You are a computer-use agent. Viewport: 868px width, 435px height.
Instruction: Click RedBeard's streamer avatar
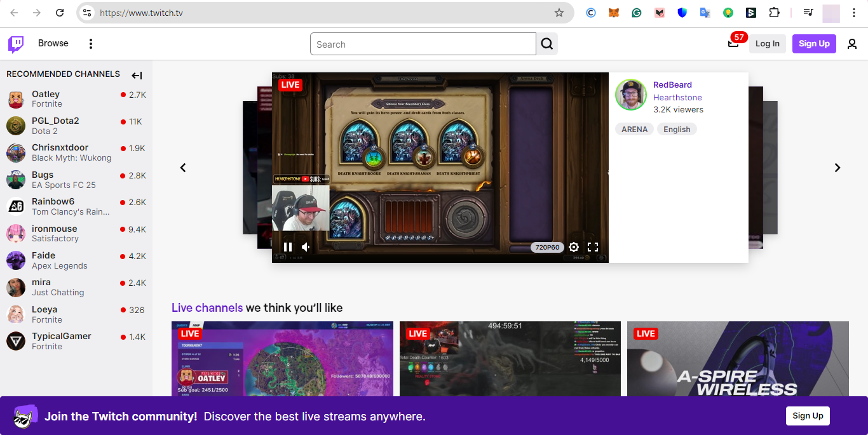[631, 95]
